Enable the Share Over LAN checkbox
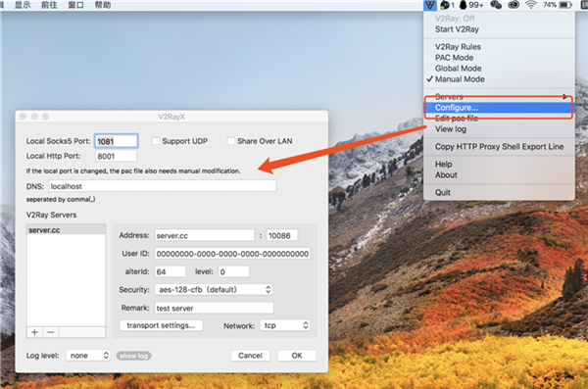 (x=231, y=141)
